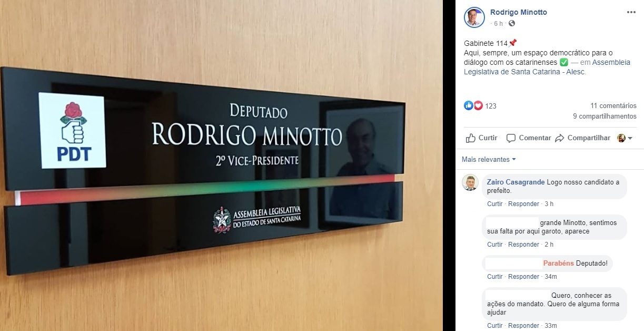Open the three-dot post options menu

631,12
